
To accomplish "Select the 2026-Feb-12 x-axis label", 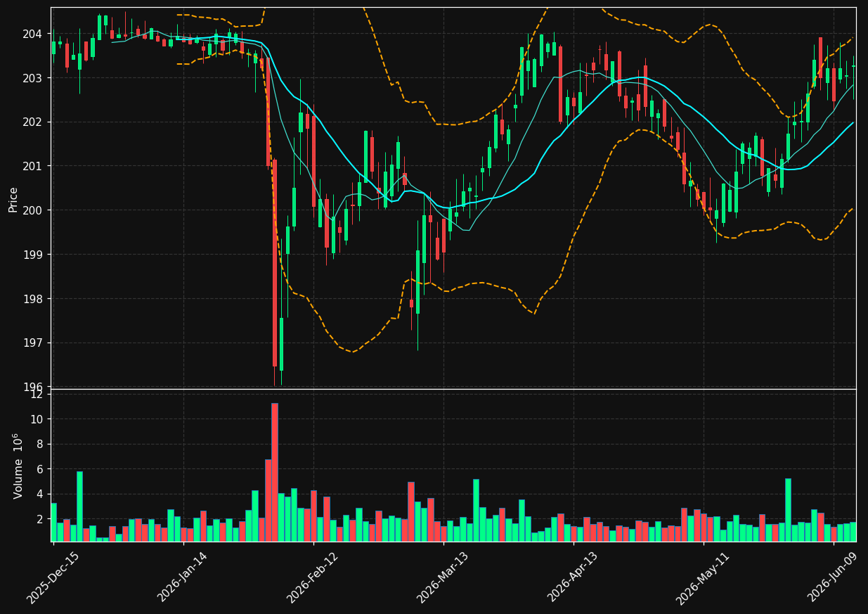I will pyautogui.click(x=313, y=577).
